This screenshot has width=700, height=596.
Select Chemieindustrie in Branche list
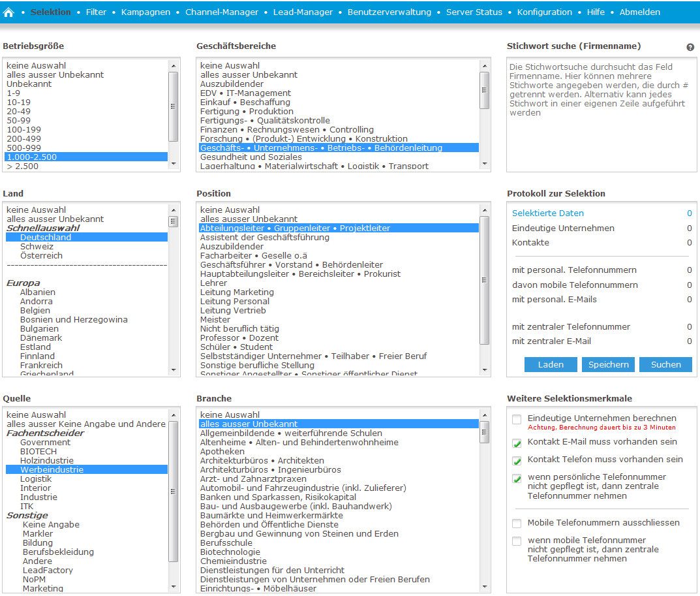[339, 561]
